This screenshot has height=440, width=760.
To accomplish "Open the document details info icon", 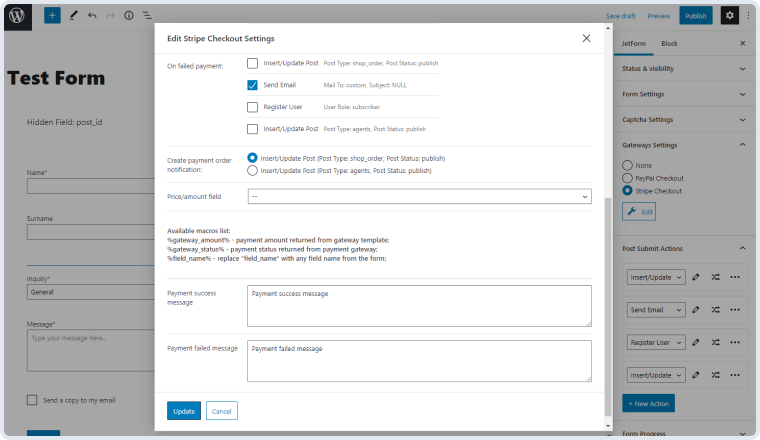I will (128, 16).
